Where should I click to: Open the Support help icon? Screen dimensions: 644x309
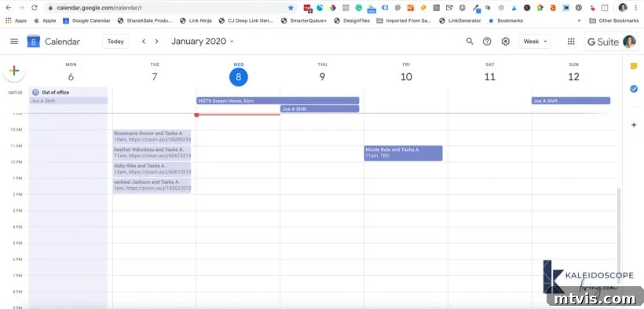(x=487, y=41)
